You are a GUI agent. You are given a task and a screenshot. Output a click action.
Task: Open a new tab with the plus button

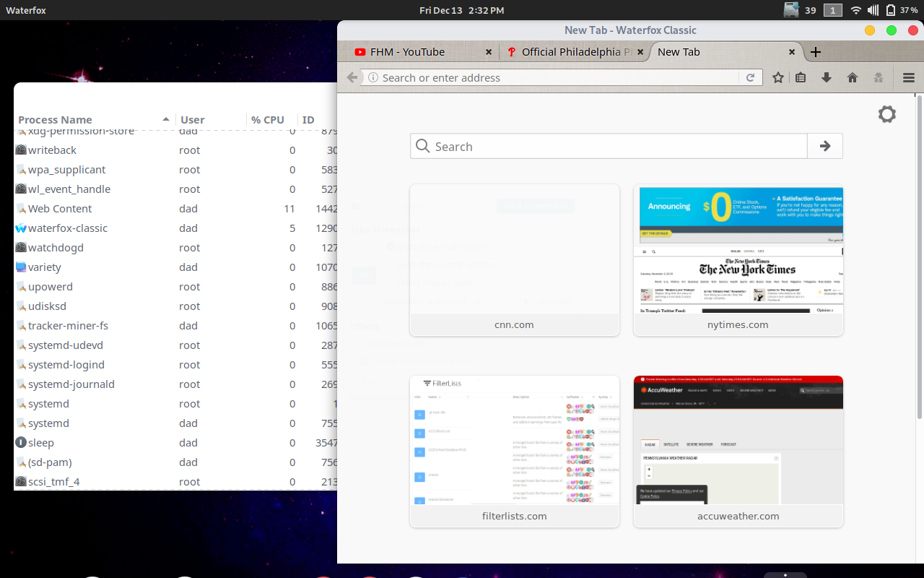click(x=815, y=51)
